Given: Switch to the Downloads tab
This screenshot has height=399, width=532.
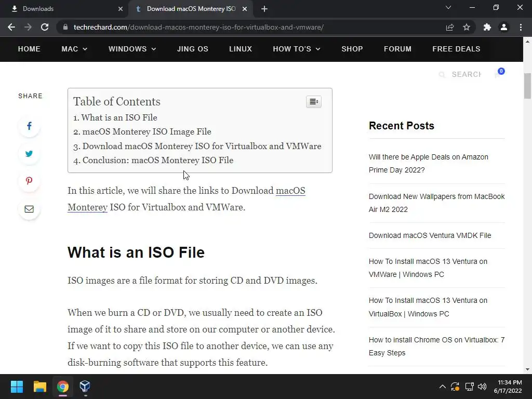Looking at the screenshot, I should pos(64,9).
